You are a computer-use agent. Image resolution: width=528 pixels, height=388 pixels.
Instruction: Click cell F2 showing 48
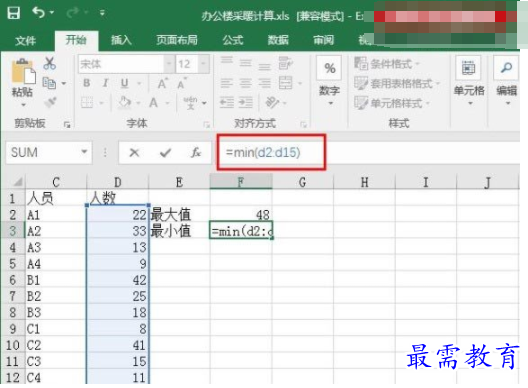241,214
